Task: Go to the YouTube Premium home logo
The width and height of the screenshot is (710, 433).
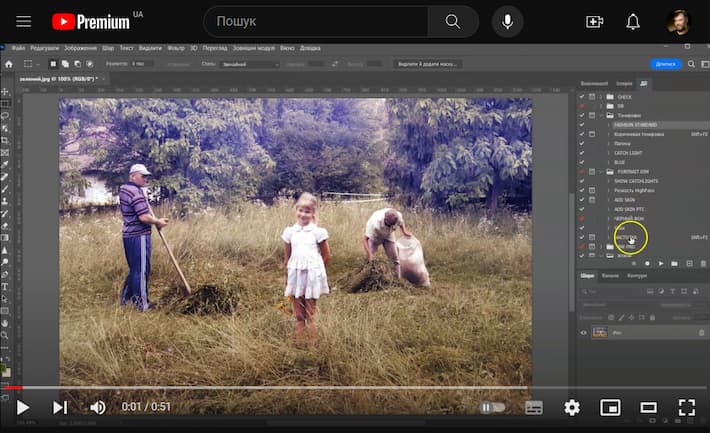Action: 91,21
